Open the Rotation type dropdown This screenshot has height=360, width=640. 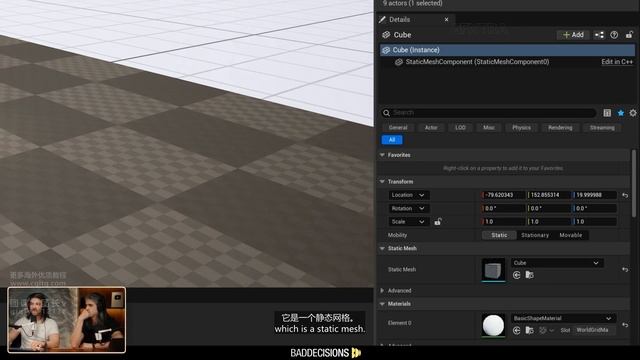pos(409,209)
